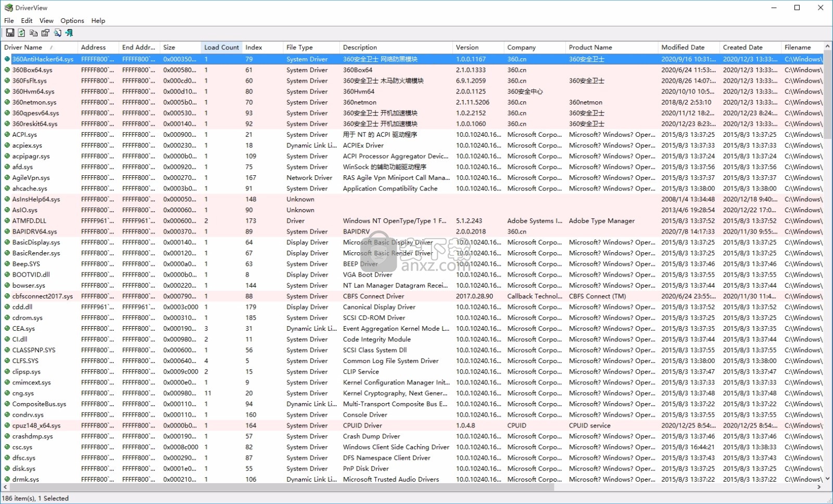Click the vertical scrollbar down arrow
833x504 pixels.
click(828, 479)
